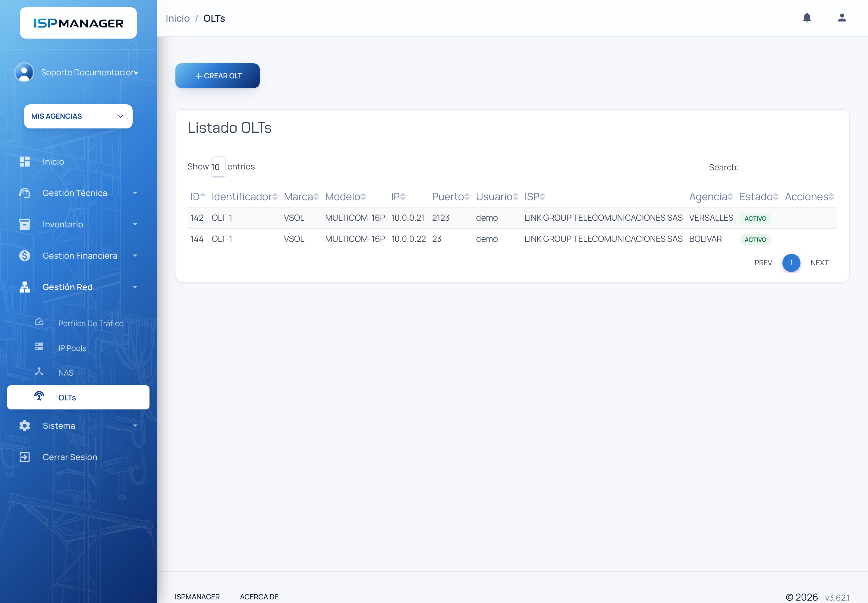
Task: Click the Gestión Financiera dollar icon
Action: [24, 256]
